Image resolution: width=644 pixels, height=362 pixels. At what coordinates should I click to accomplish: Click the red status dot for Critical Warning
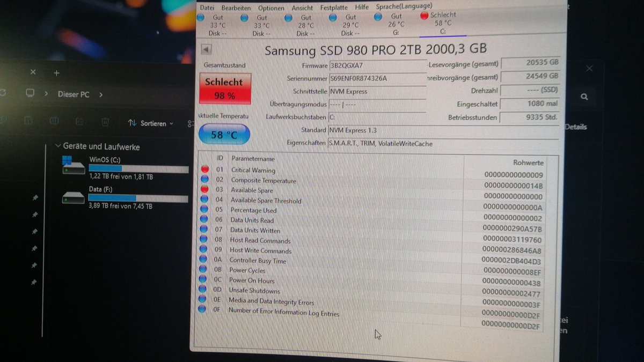[204, 169]
